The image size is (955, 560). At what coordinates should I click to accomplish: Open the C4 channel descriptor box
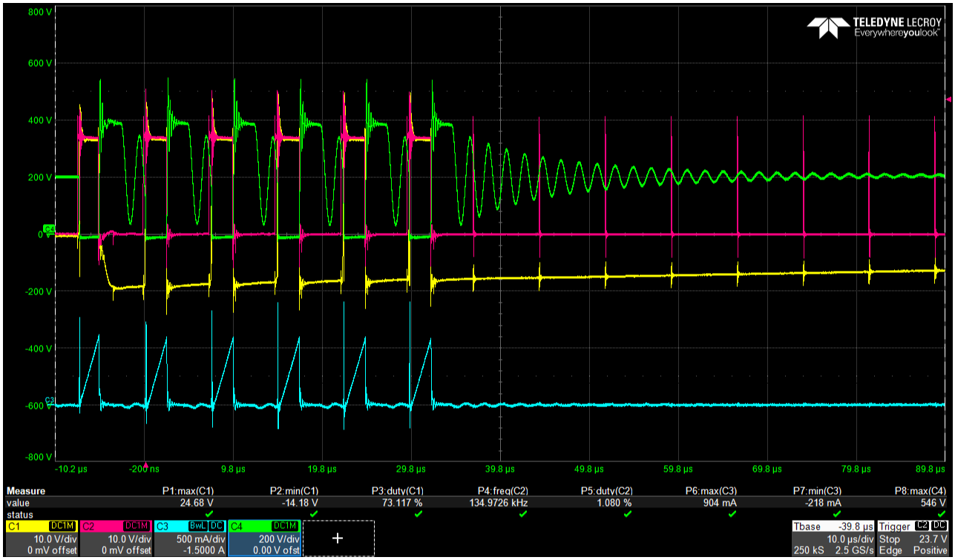[264, 538]
